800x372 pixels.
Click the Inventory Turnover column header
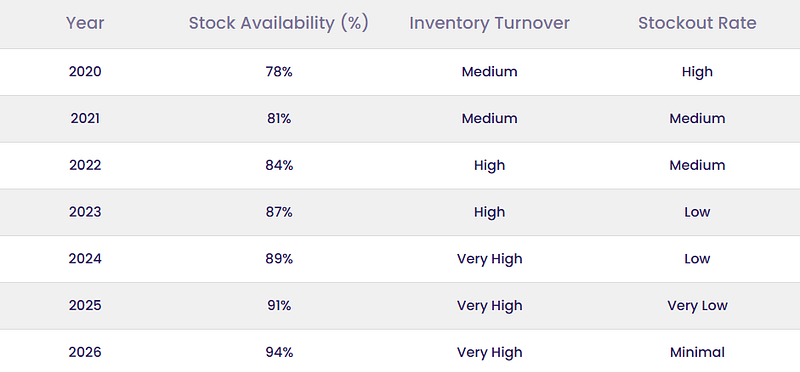489,23
